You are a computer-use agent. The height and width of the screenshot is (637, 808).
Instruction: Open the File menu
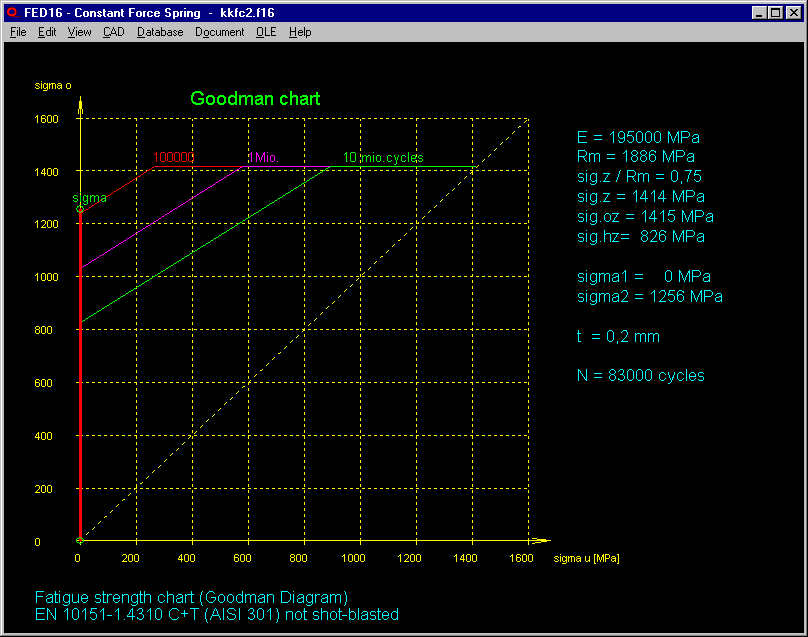18,32
